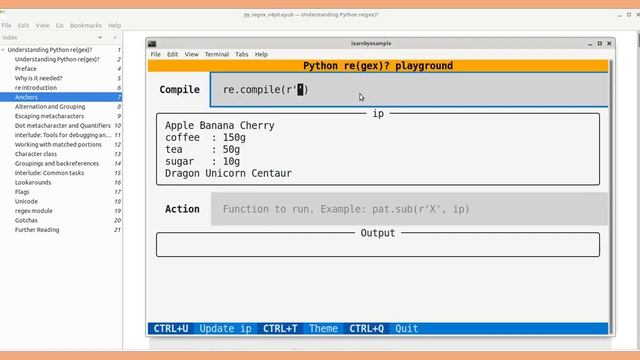Click the Python re(gex)? playground header

(378, 66)
